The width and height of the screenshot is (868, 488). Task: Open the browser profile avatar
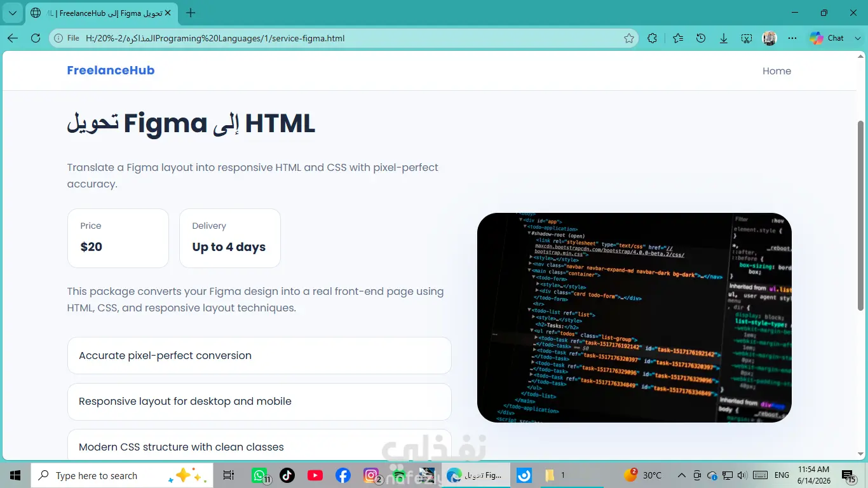tap(770, 38)
